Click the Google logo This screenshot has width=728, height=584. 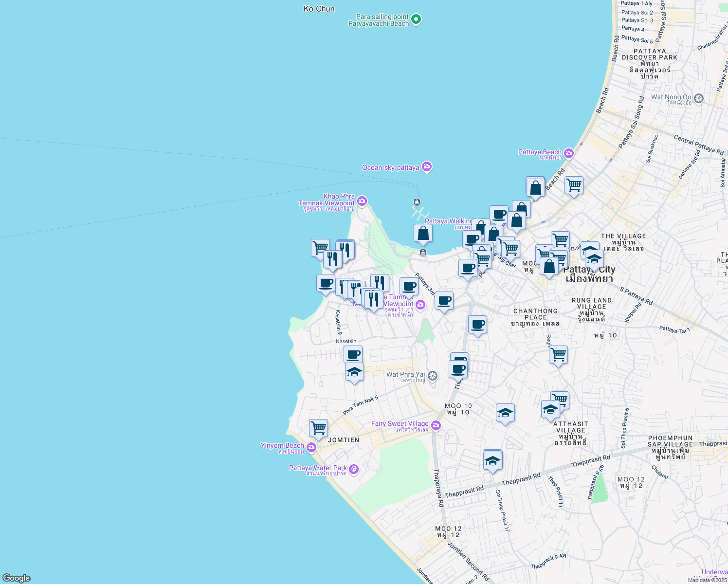pos(16,578)
